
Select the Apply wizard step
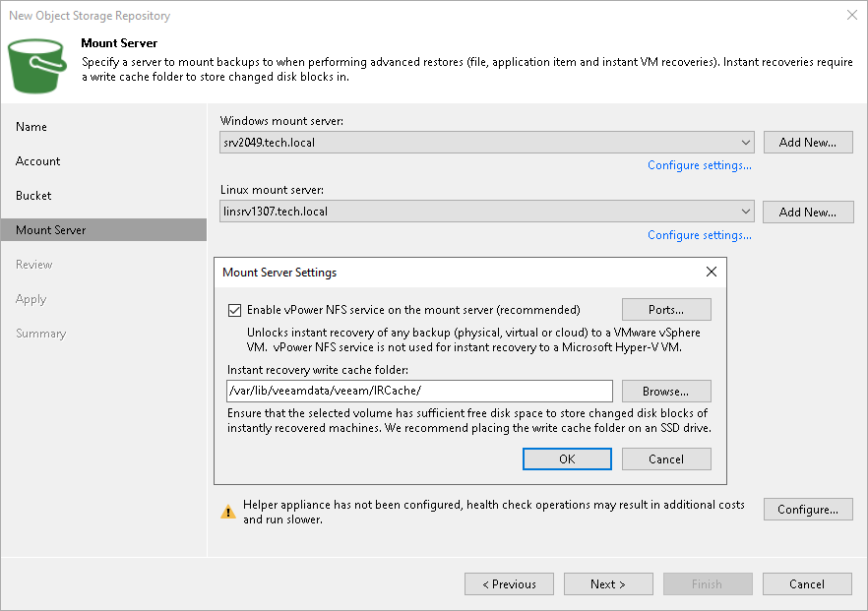(x=31, y=299)
